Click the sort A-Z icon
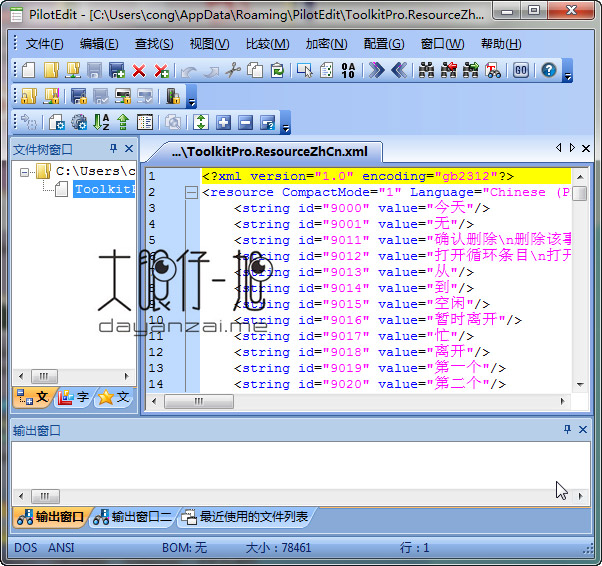602x566 pixels. point(101,122)
